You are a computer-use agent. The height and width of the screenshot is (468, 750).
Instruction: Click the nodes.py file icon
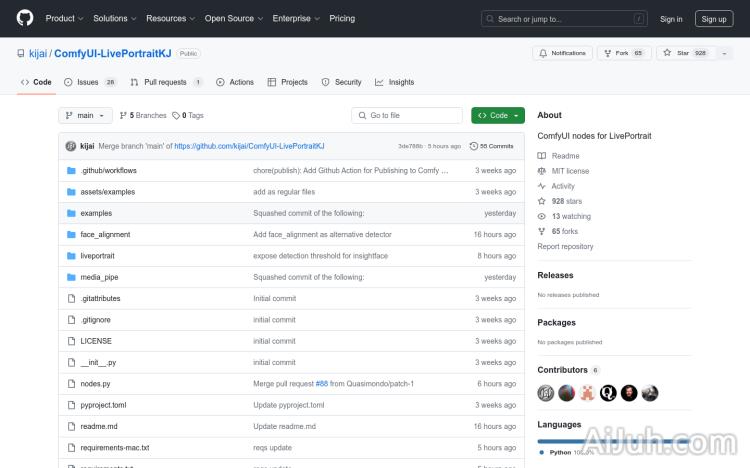71,384
